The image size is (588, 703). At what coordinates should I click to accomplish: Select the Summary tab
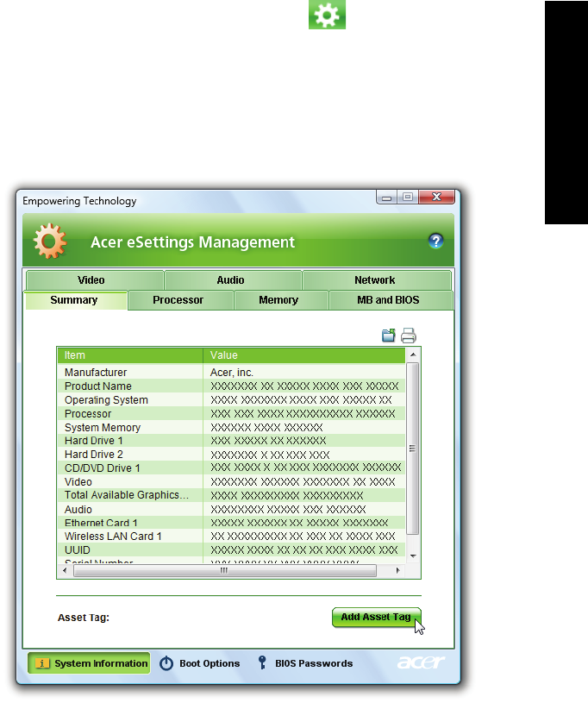(x=75, y=300)
